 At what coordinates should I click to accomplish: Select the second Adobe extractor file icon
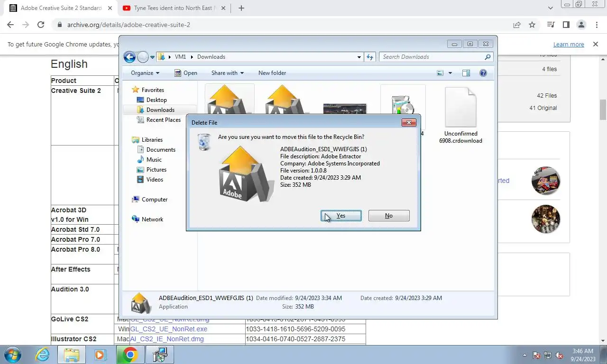(x=287, y=100)
